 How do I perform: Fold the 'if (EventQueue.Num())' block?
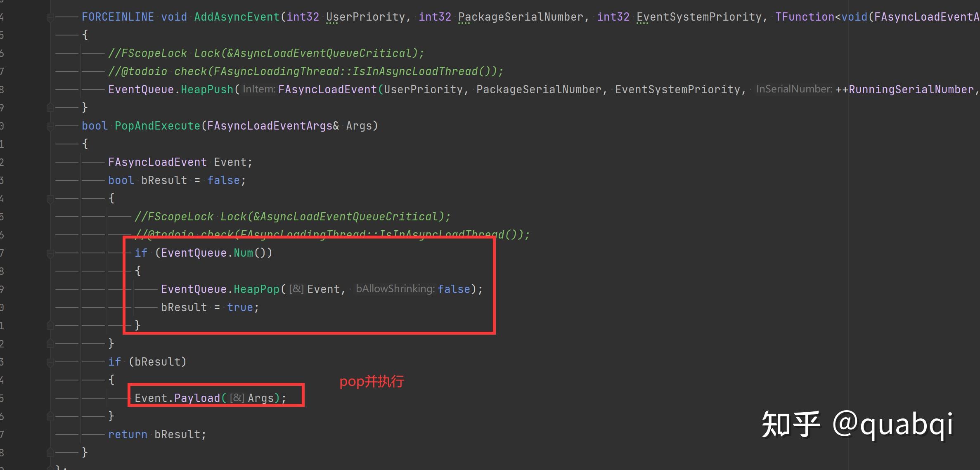(50, 253)
